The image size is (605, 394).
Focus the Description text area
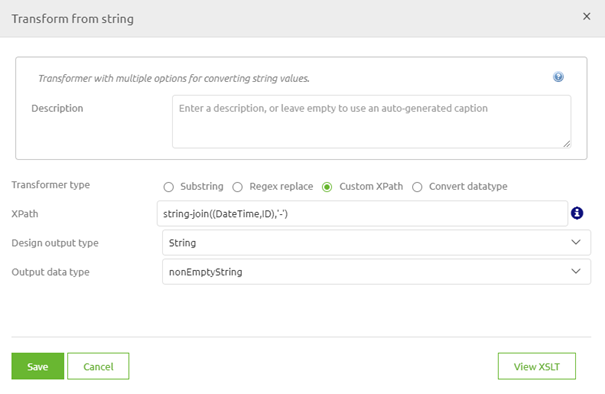click(x=372, y=122)
